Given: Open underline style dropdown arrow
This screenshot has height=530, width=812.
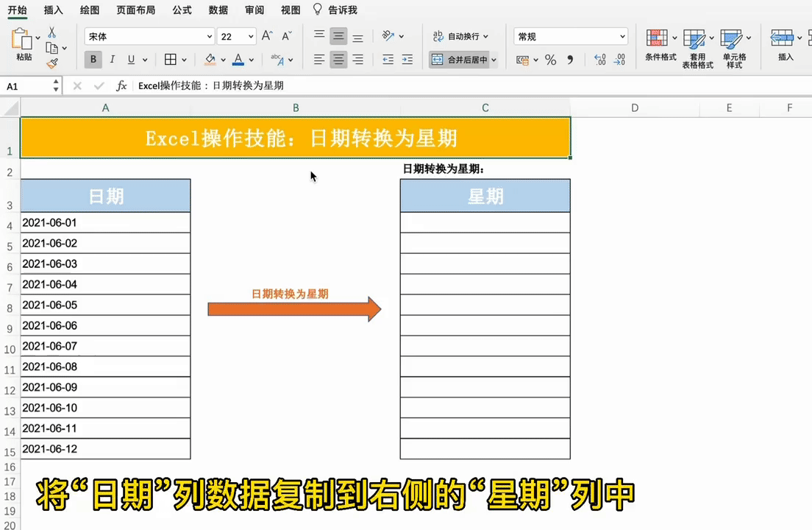Looking at the screenshot, I should coord(145,60).
